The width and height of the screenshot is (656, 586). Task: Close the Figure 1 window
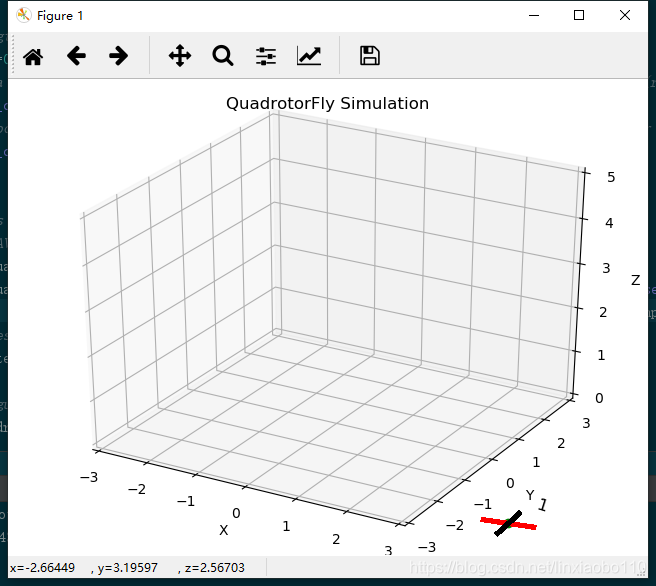coord(625,15)
